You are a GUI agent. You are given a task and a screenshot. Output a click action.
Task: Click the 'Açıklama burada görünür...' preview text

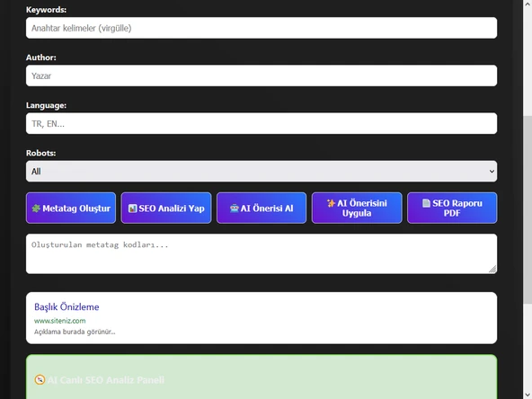point(75,332)
